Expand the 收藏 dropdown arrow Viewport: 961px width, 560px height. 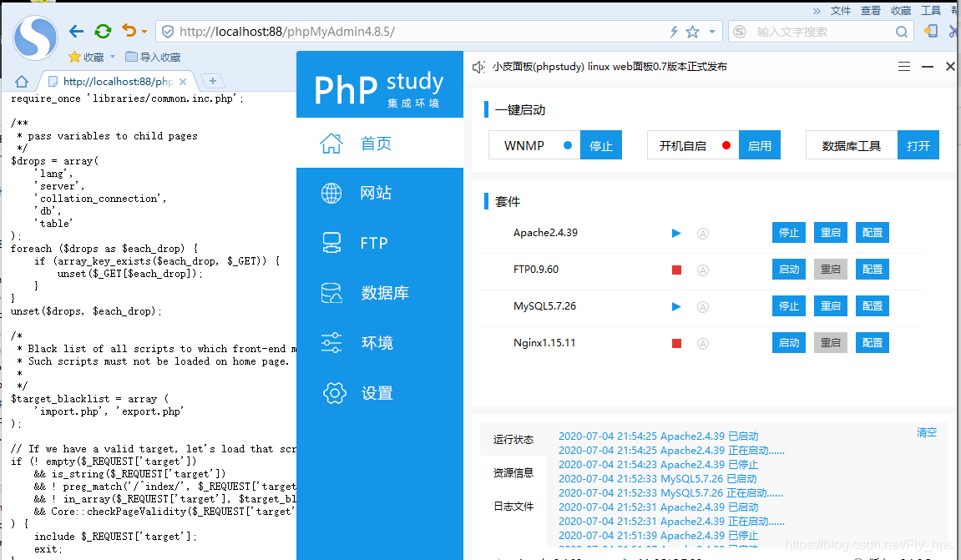(x=112, y=57)
